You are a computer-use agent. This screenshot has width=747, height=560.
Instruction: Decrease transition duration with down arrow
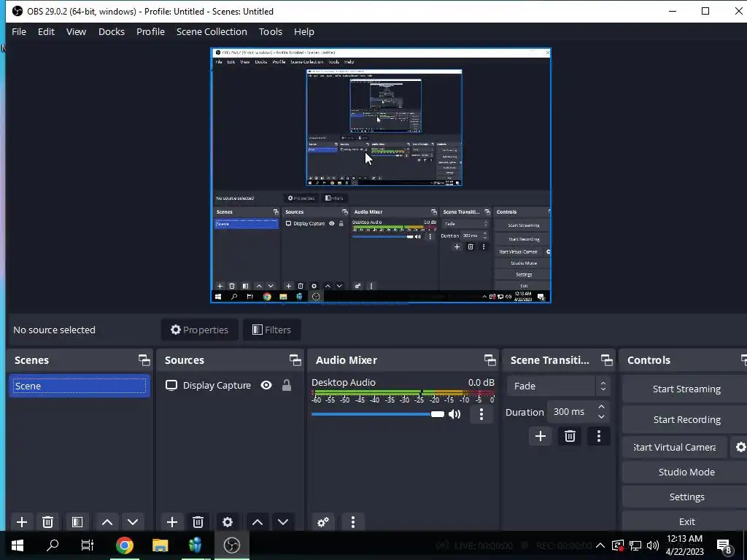(x=601, y=416)
